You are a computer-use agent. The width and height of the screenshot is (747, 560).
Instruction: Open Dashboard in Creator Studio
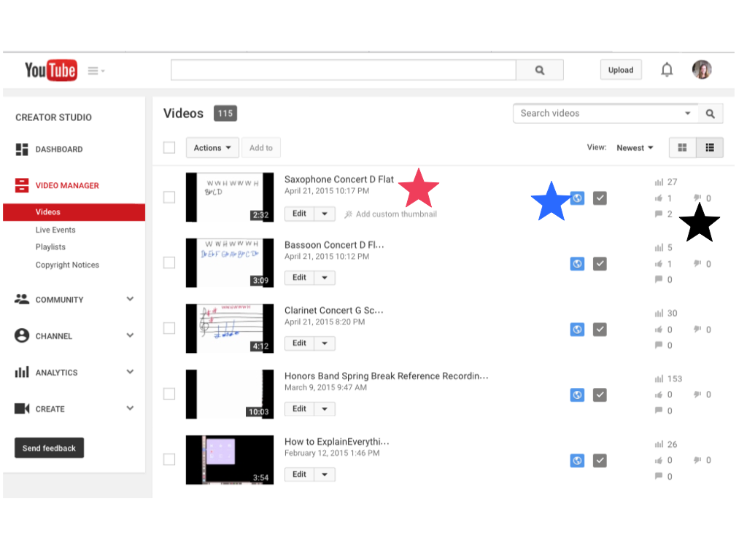[59, 149]
